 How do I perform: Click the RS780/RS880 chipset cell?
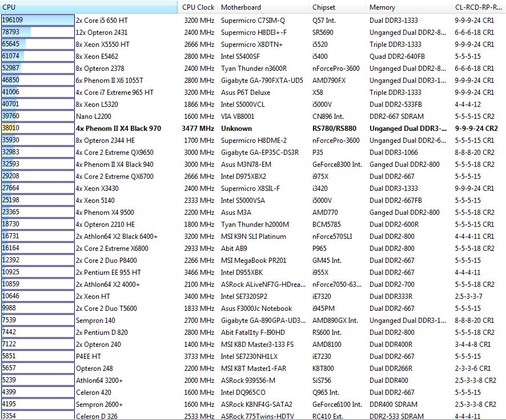334,129
